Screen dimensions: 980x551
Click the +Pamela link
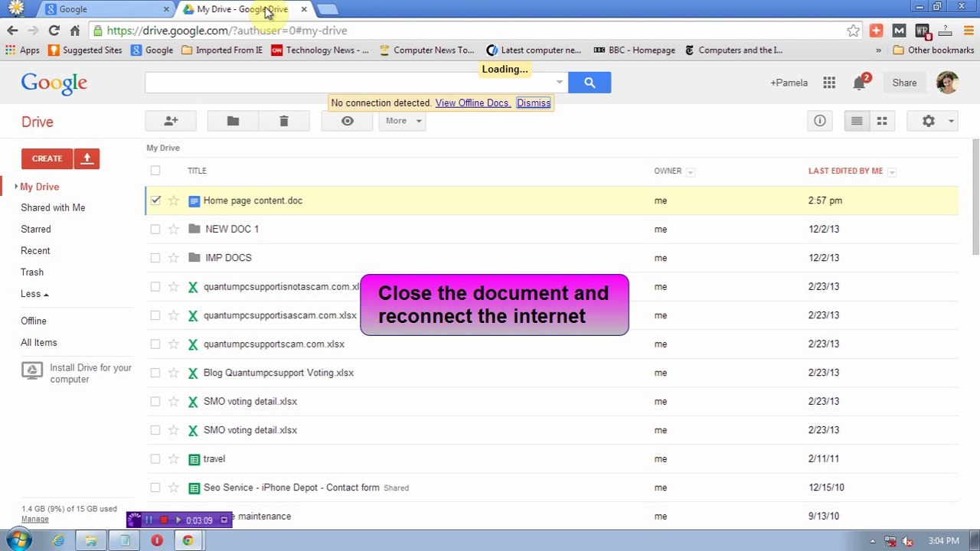tap(789, 83)
